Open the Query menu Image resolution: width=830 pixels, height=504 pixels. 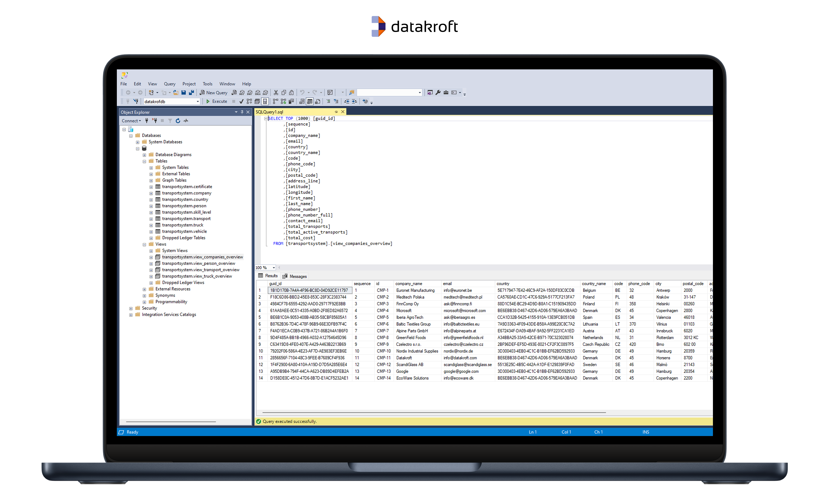point(169,84)
